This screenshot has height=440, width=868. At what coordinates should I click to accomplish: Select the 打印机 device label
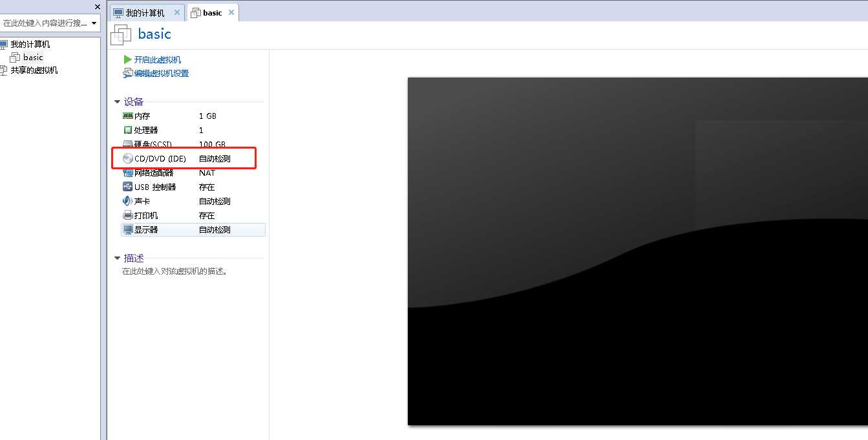click(x=146, y=215)
